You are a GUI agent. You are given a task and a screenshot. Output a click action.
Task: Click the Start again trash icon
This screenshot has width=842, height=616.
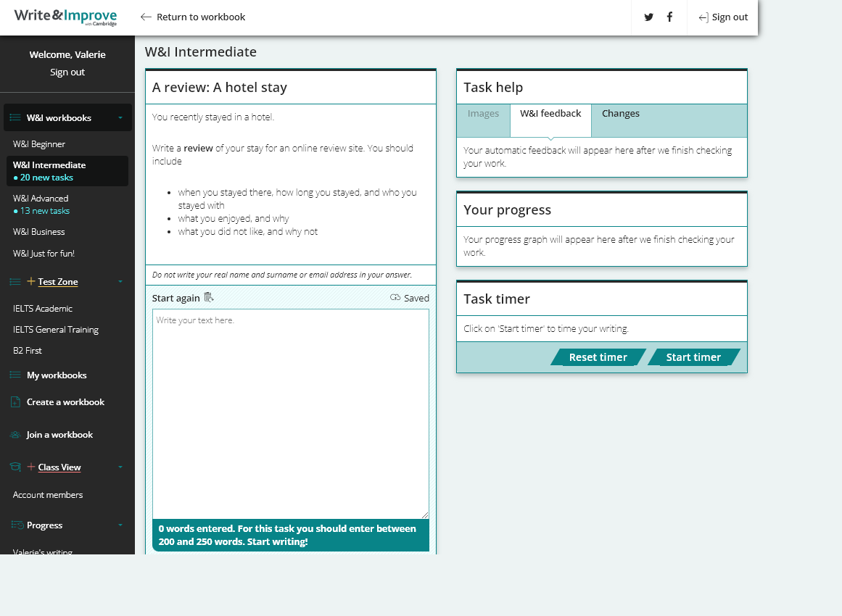209,297
